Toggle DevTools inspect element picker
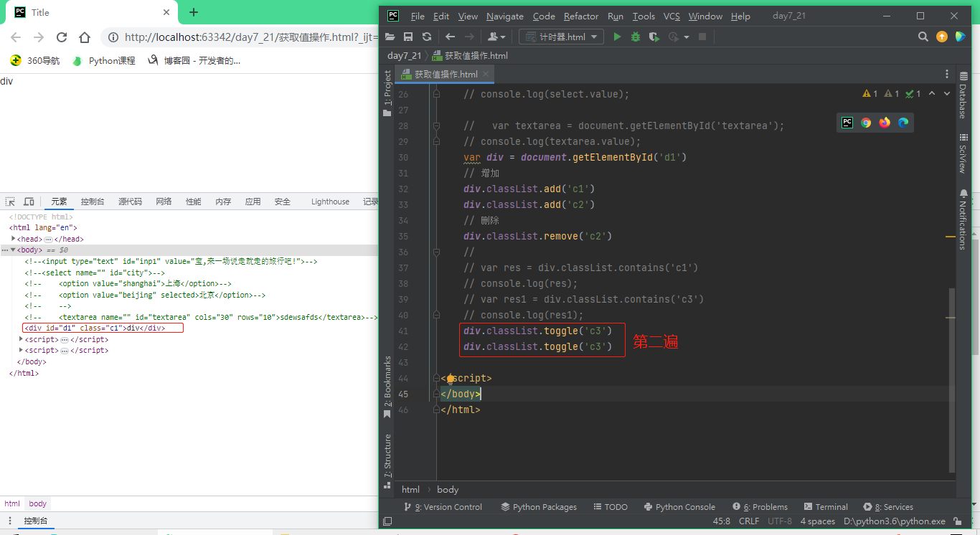 (x=11, y=202)
